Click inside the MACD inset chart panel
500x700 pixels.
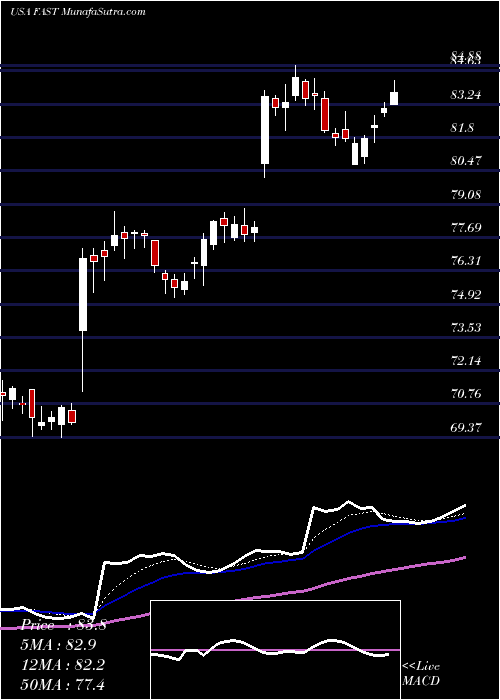pyautogui.click(x=275, y=650)
